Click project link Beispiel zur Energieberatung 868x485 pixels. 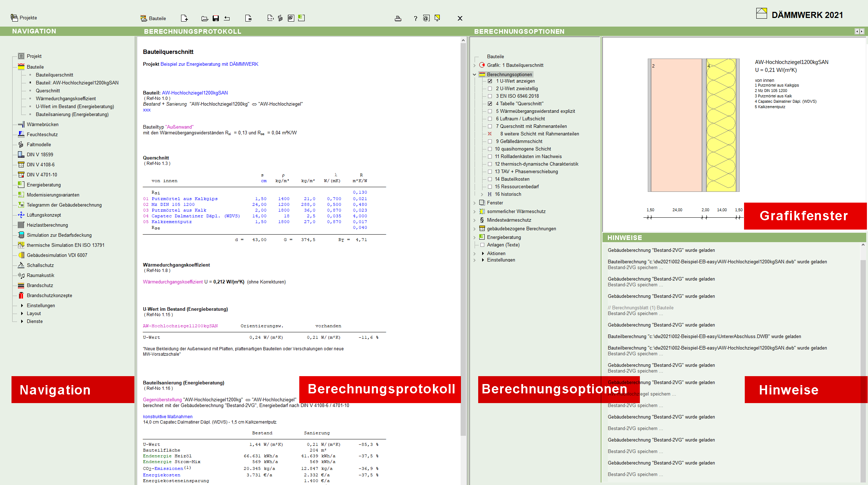(209, 64)
